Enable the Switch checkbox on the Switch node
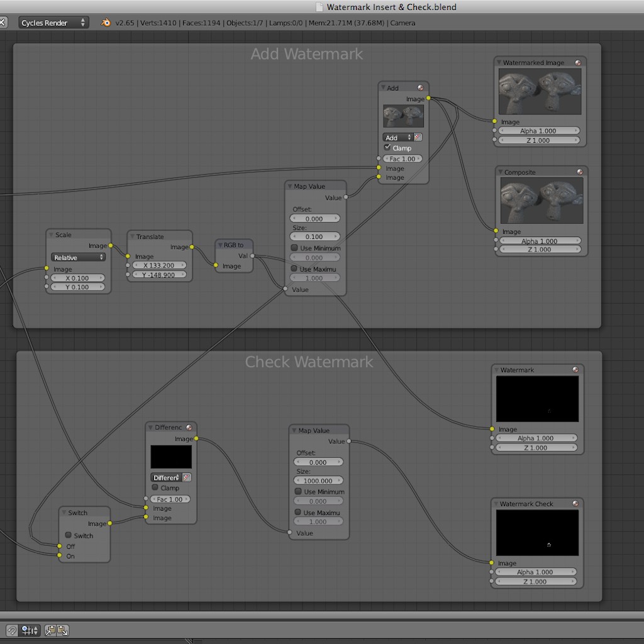Viewport: 644px width, 644px height. tap(69, 535)
